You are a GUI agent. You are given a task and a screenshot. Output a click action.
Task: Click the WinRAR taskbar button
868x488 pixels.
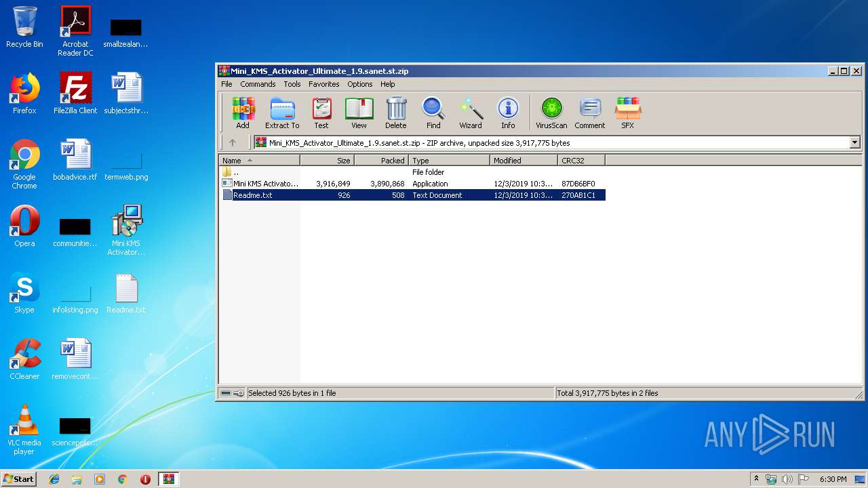pyautogui.click(x=168, y=479)
